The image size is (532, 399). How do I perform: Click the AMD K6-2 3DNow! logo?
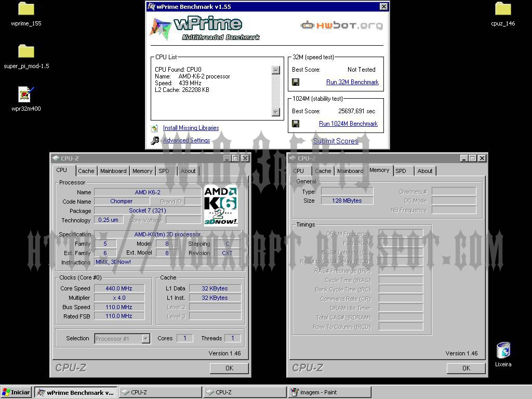[220, 206]
